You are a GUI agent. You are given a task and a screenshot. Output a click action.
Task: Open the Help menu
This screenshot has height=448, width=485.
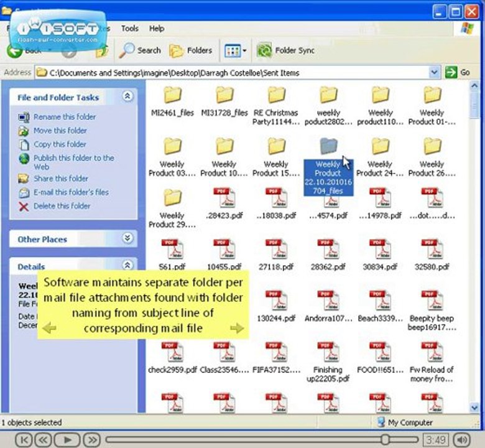coord(157,29)
